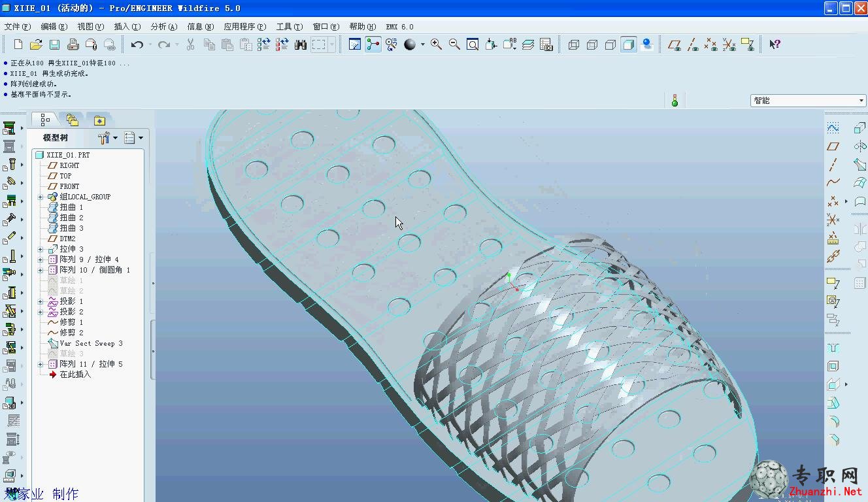Toggle enhanced realism blue ball icon
The width and height of the screenshot is (868, 502).
(647, 44)
